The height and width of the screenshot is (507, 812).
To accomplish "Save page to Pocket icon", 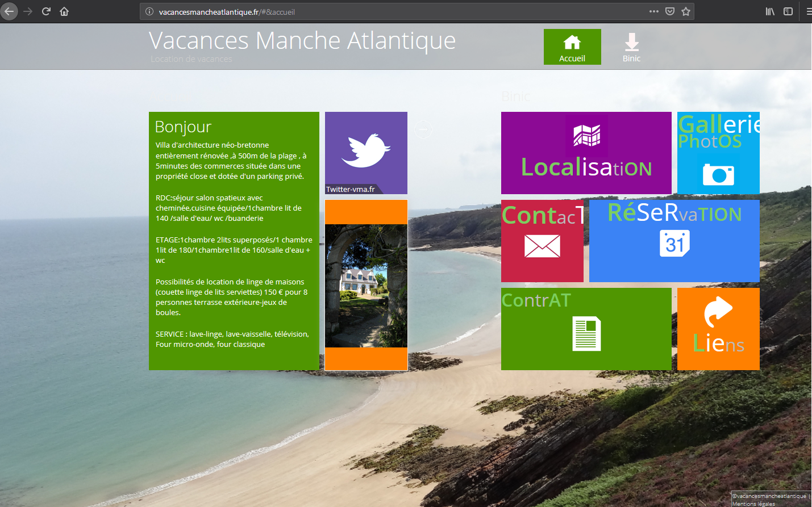I will (x=670, y=11).
